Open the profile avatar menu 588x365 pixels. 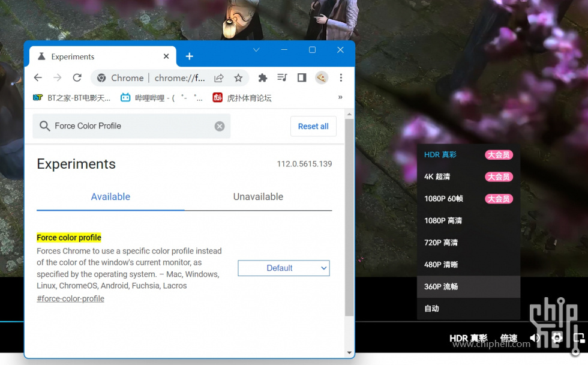[322, 77]
